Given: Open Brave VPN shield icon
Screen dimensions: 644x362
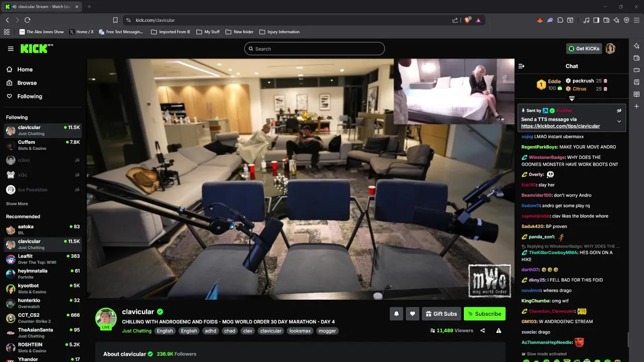Looking at the screenshot, I should tap(626, 20).
